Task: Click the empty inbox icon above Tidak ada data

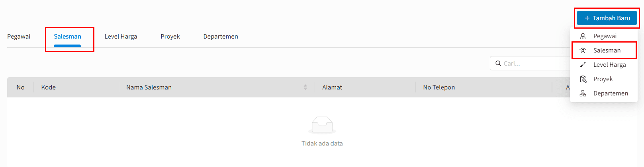Action: (x=322, y=125)
